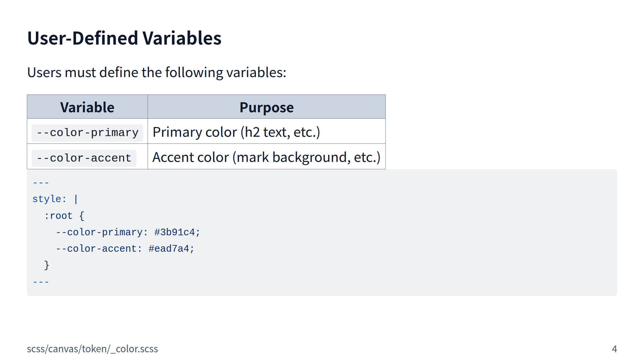The width and height of the screenshot is (644, 362).
Task: Click the slide page number 4
Action: point(614,349)
